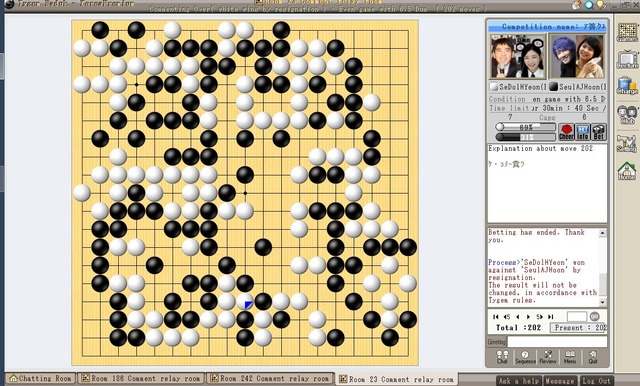Click the chat log scrollbar thumb
640x386 pixels.
[602, 284]
